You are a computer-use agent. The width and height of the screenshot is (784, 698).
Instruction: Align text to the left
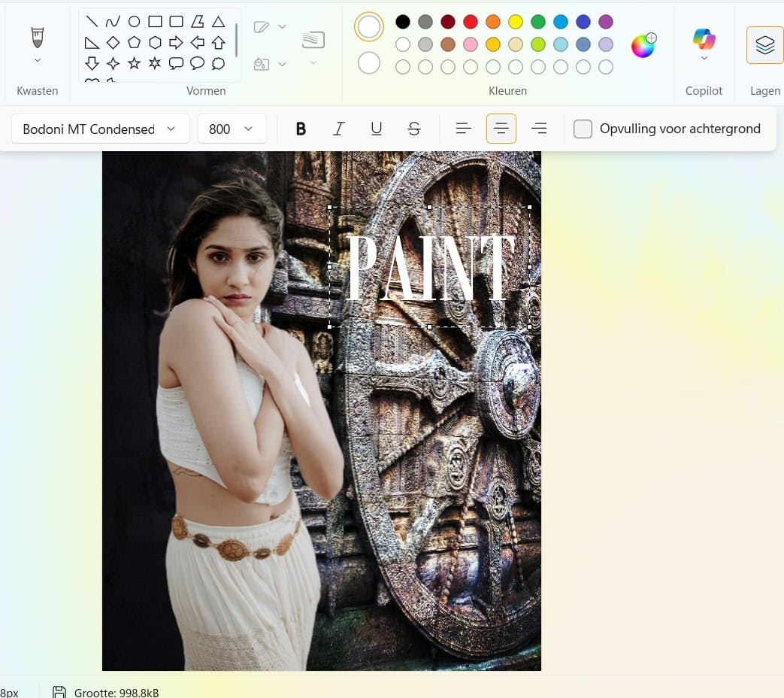click(x=464, y=129)
